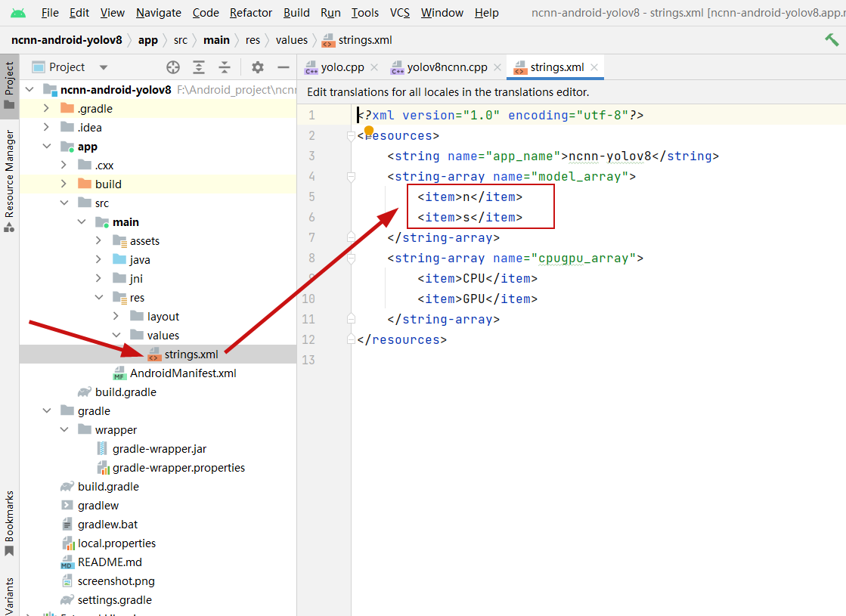Expand the java folder

[x=99, y=259]
